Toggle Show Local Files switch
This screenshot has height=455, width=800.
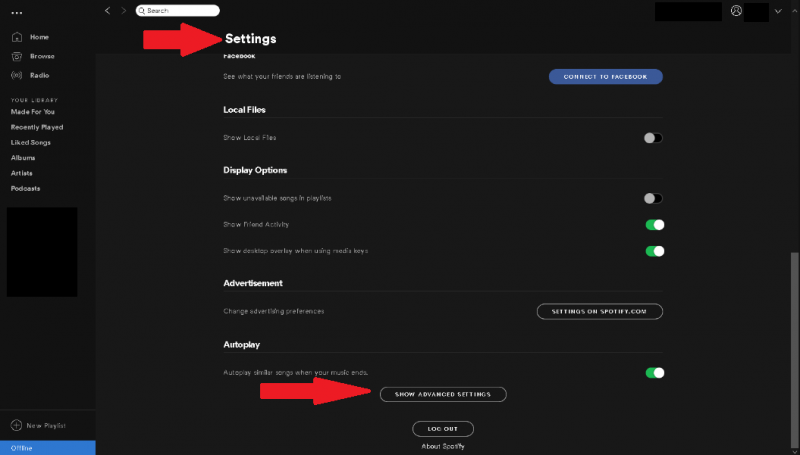[x=653, y=138]
